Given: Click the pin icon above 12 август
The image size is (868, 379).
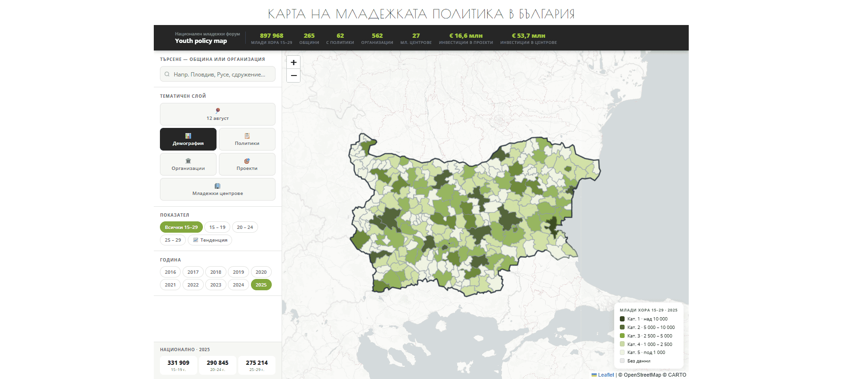Looking at the screenshot, I should [217, 110].
